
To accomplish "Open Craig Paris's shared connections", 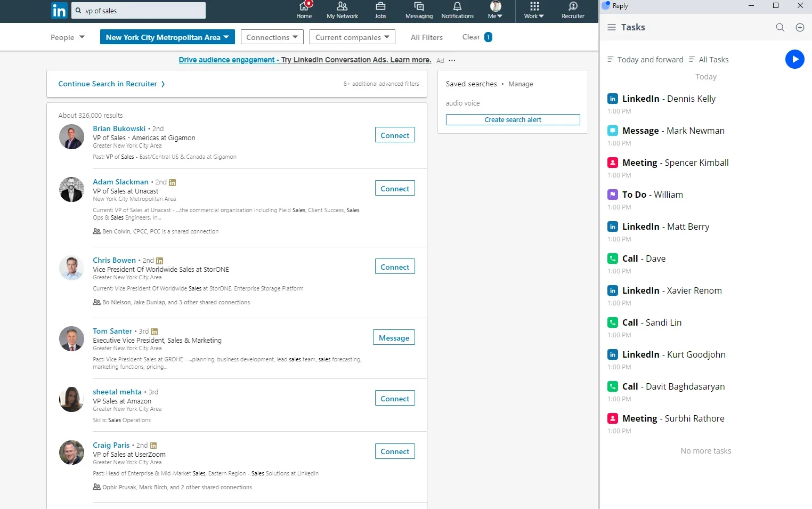I will (x=173, y=487).
